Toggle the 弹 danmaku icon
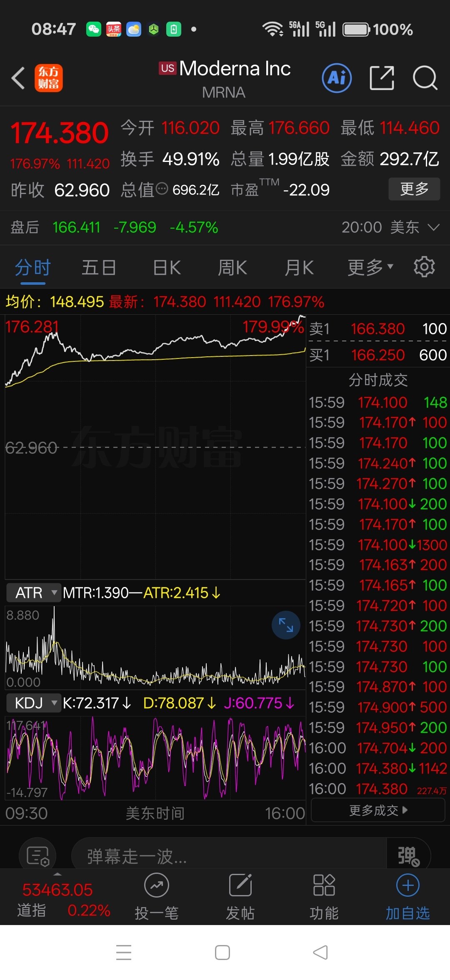Screen dimensions: 450x980 pyautogui.click(x=408, y=856)
